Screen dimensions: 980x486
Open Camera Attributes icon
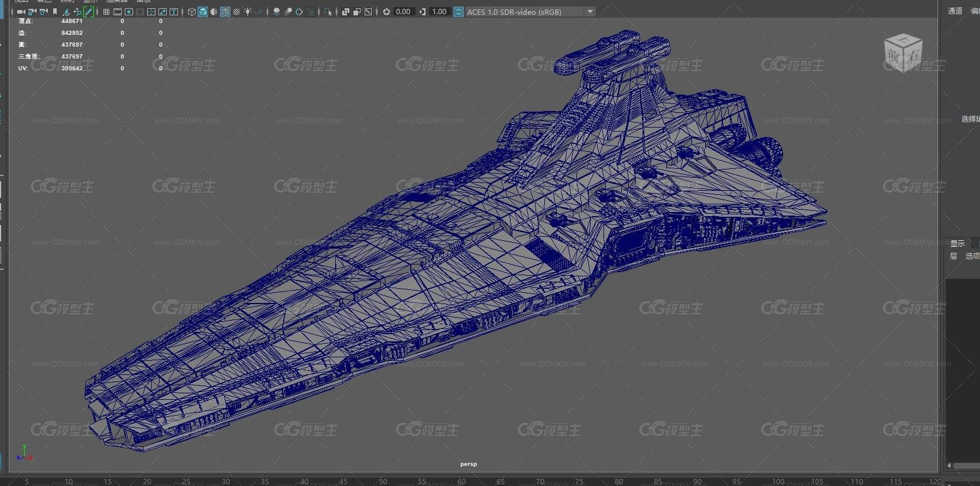44,12
